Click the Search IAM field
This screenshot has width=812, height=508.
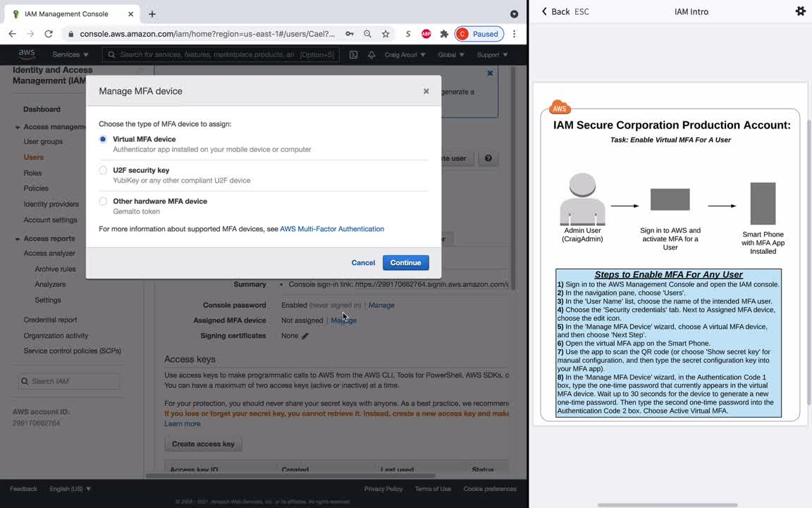pos(69,381)
